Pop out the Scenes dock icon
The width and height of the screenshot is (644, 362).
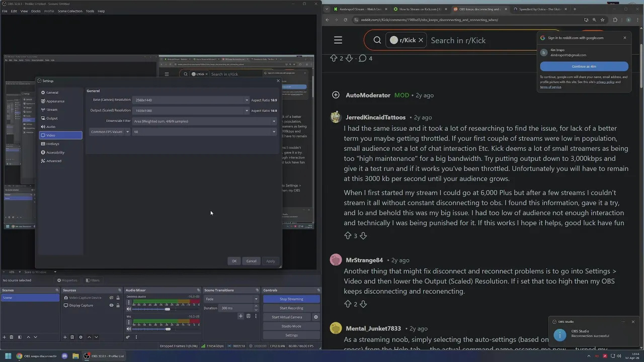point(57,290)
